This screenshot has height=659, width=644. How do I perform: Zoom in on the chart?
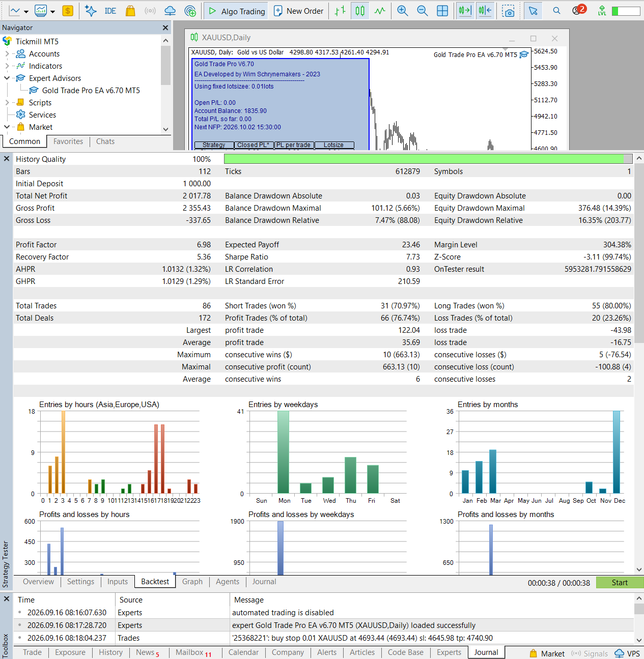coord(403,11)
